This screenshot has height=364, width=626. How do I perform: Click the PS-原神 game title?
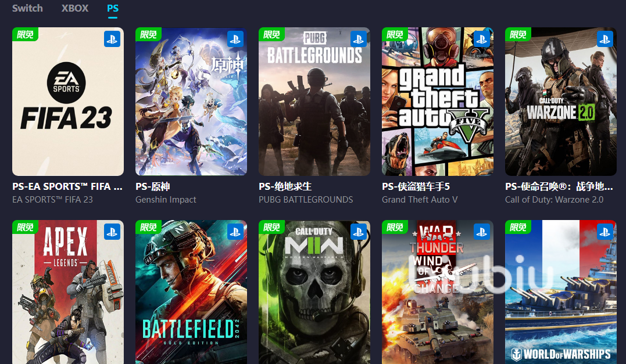[x=152, y=186]
